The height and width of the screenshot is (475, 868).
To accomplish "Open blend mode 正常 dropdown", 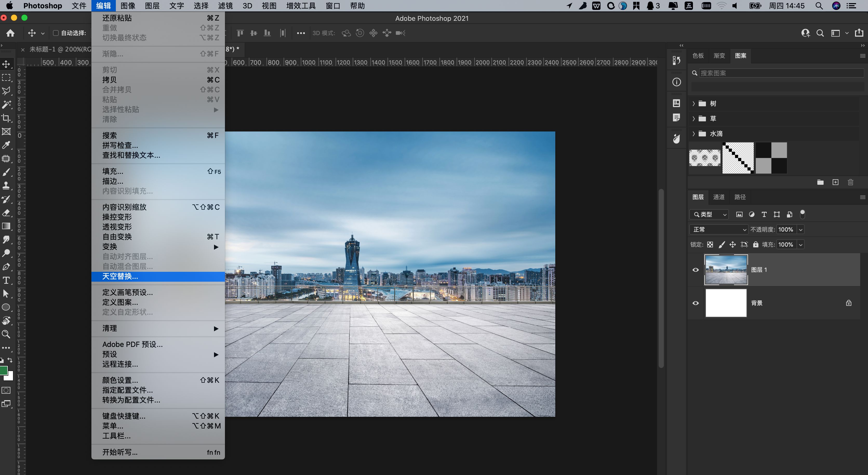I will (719, 230).
